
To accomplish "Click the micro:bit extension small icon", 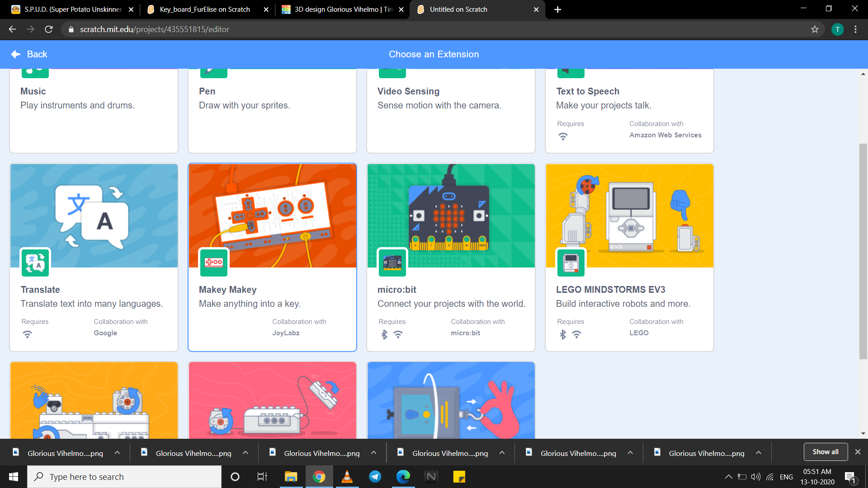I will (x=392, y=263).
